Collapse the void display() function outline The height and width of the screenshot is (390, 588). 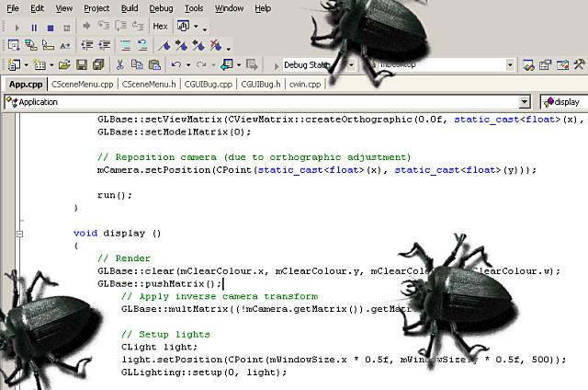point(20,234)
